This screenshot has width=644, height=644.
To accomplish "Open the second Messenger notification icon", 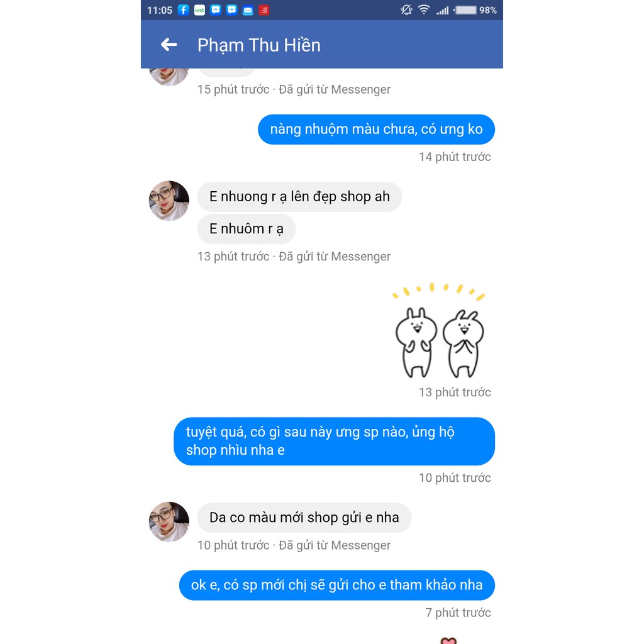I will (231, 10).
